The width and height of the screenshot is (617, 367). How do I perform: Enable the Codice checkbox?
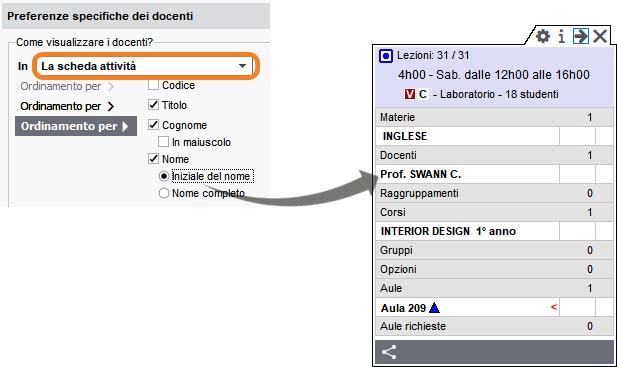(153, 85)
